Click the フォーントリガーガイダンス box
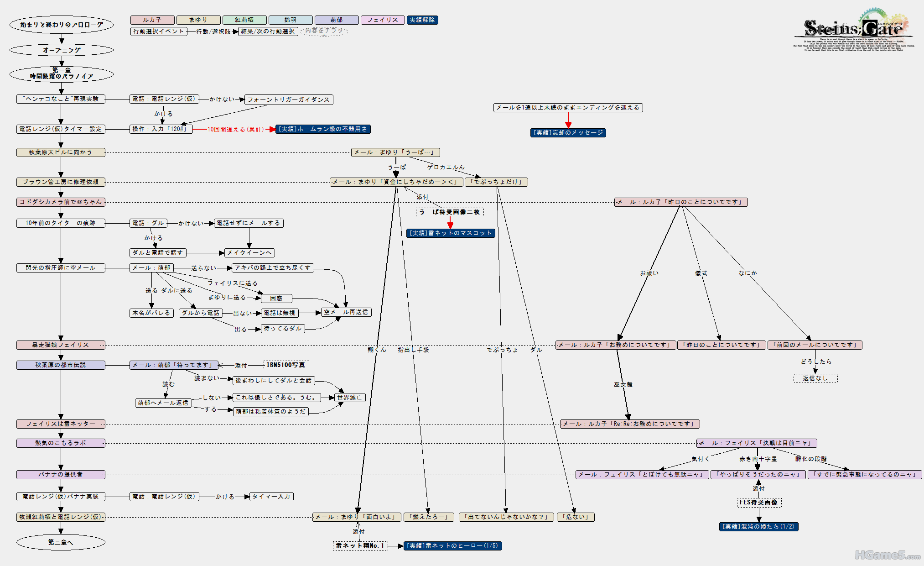924x566 pixels. [x=288, y=100]
